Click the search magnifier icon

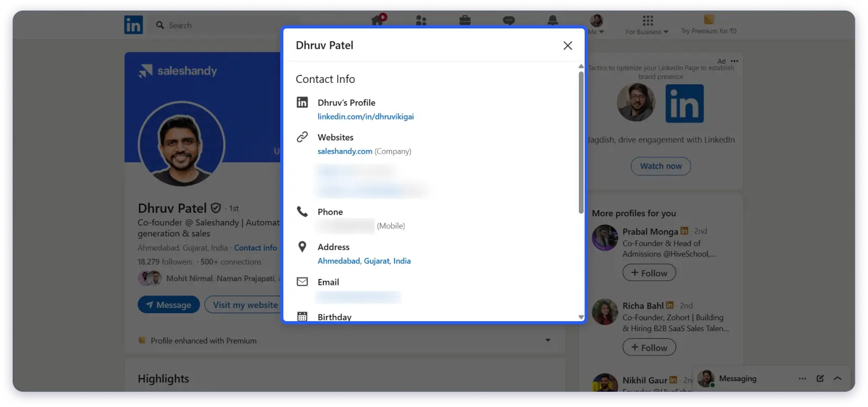point(160,25)
